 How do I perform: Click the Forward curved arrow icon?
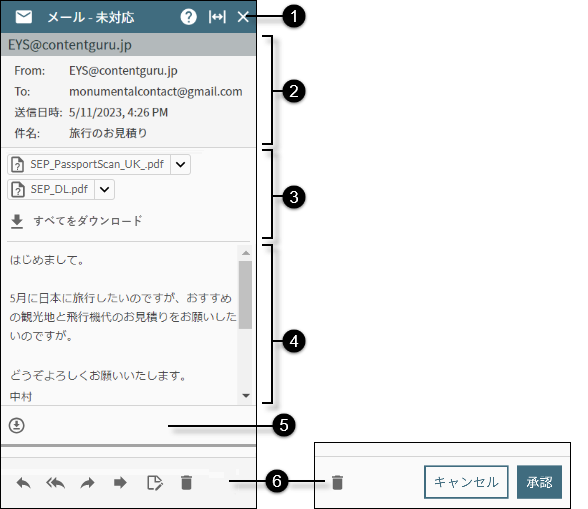coord(88,483)
